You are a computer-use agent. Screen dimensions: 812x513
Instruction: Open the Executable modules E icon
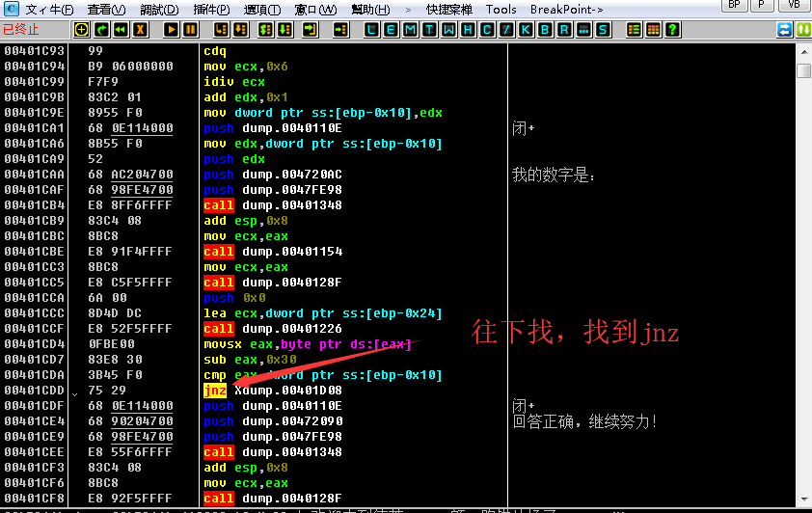tap(391, 30)
